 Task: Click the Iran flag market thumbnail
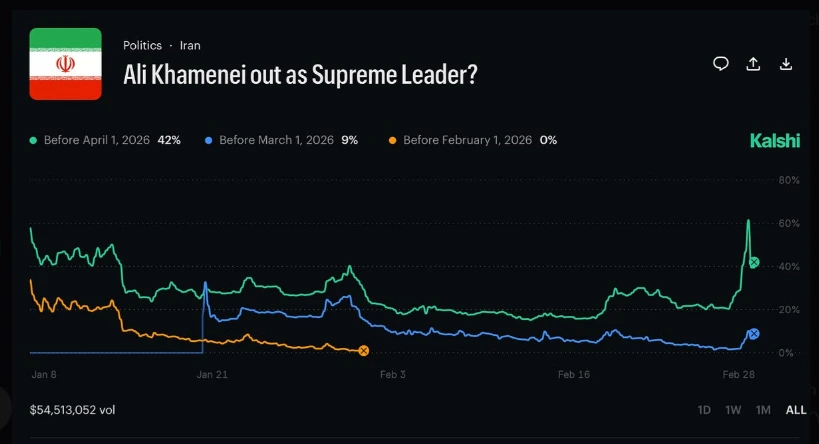[65, 64]
